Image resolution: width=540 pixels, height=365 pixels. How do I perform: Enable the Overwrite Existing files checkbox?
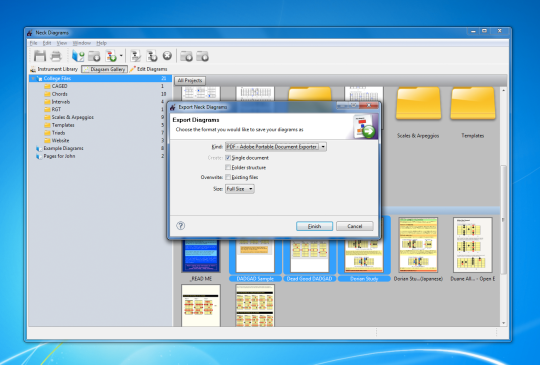pyautogui.click(x=228, y=177)
